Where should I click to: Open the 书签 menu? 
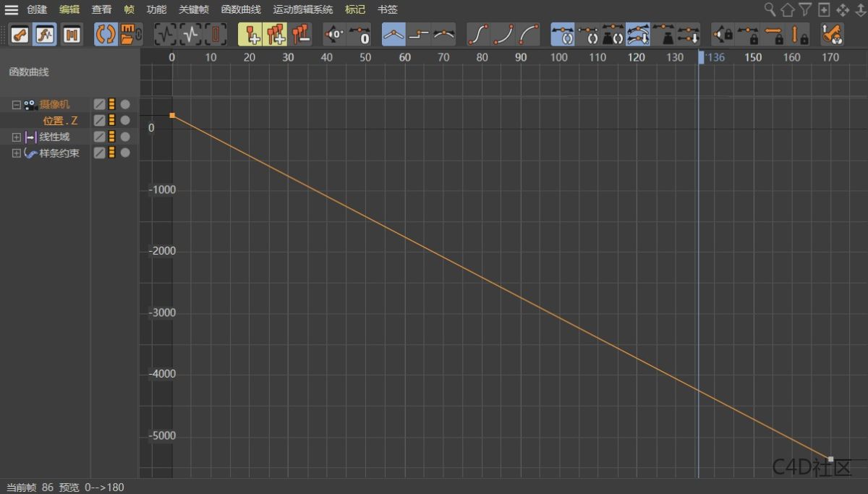[x=387, y=9]
